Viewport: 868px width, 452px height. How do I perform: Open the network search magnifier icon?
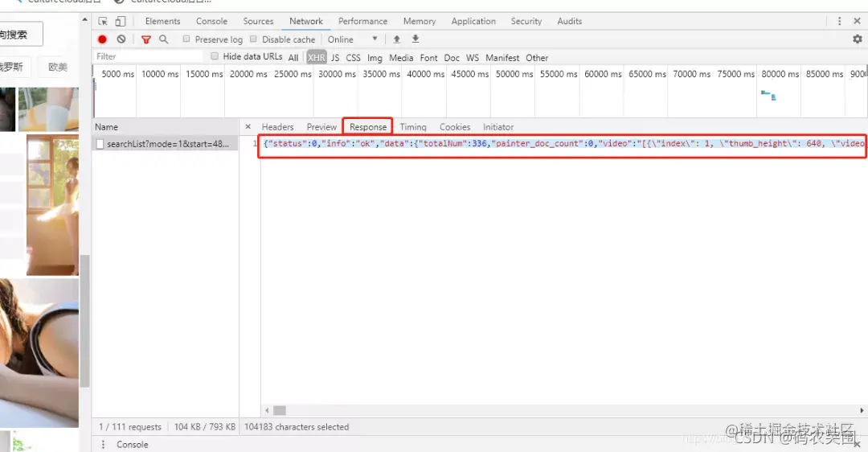pyautogui.click(x=163, y=39)
